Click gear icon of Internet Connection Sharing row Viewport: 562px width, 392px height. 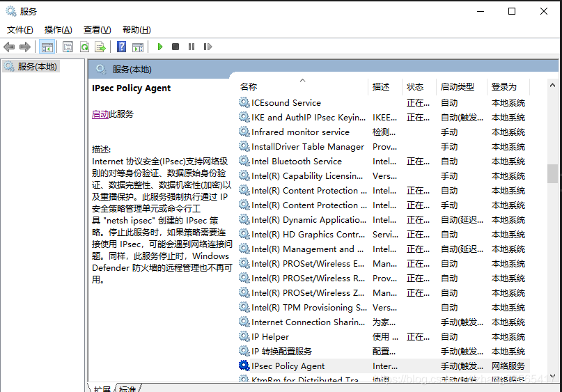(244, 322)
